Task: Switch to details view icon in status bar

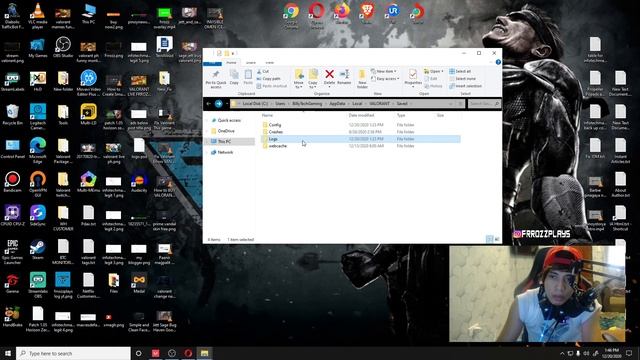Action: coord(489,239)
